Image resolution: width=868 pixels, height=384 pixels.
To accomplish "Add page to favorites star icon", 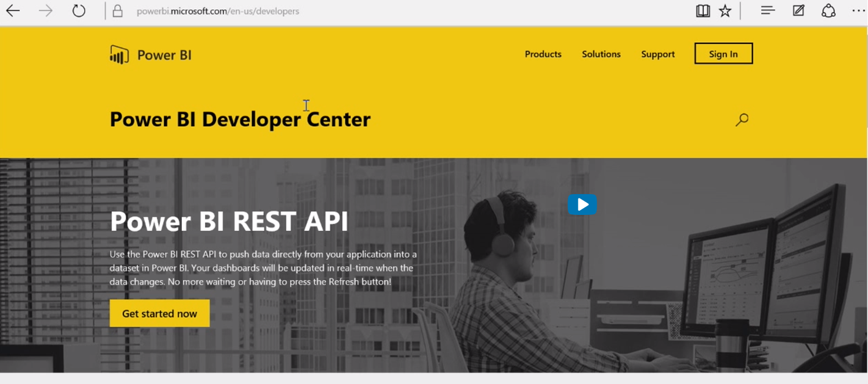I will pyautogui.click(x=725, y=11).
